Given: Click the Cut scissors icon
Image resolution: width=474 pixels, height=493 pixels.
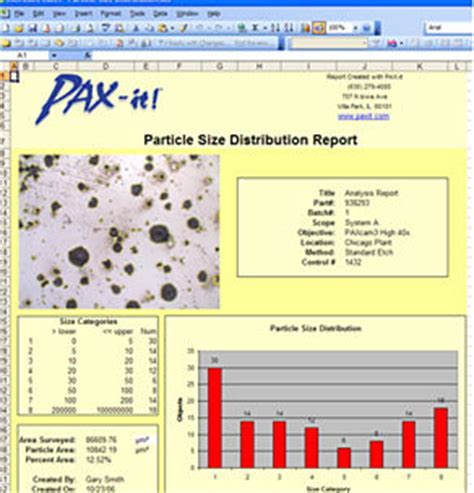Looking at the screenshot, I should coord(136,28).
